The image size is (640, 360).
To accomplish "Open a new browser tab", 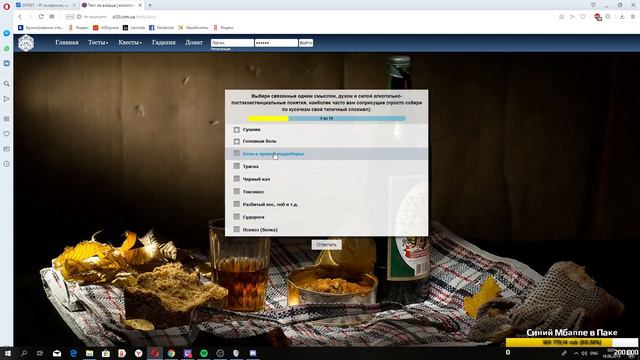I will pyautogui.click(x=150, y=5).
